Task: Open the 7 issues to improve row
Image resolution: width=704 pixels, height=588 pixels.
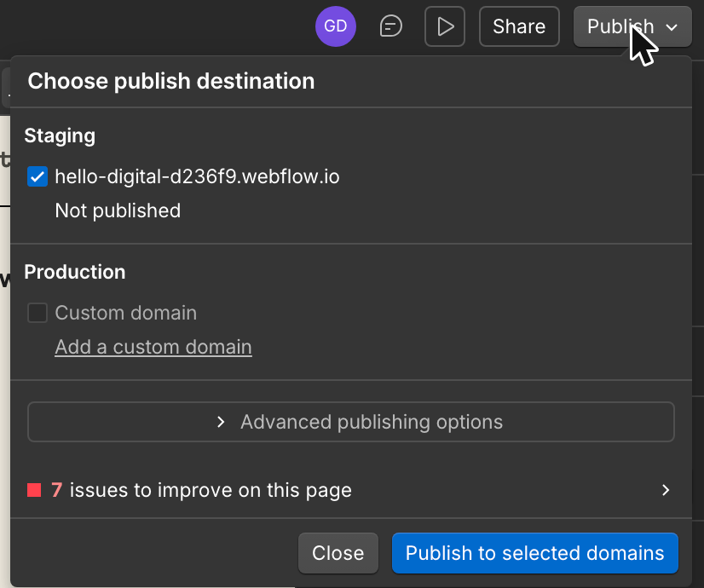Action: click(350, 490)
